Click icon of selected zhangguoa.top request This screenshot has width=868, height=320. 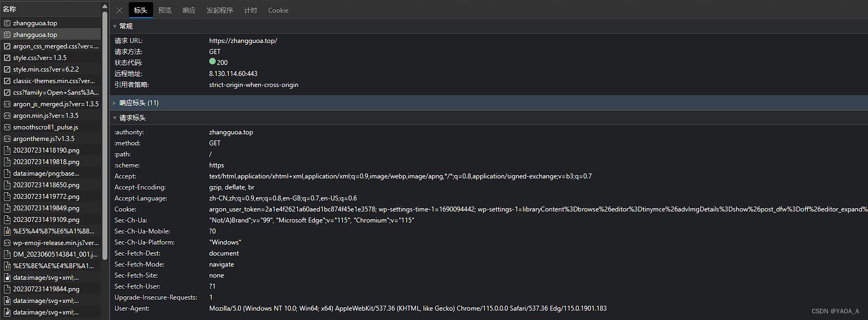pos(7,35)
